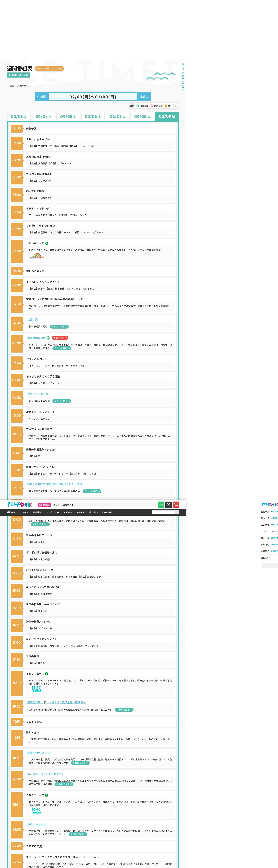
Task: Open LINE from the sticky header
Action: pos(161,504)
